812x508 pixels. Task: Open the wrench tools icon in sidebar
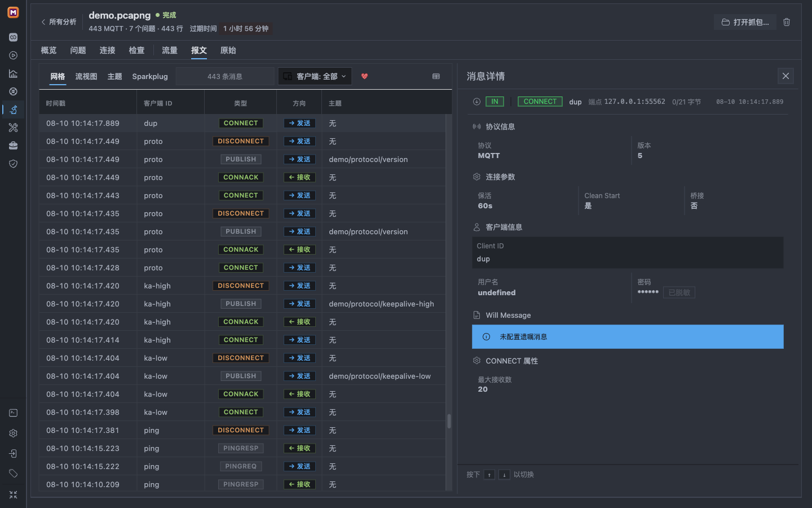pyautogui.click(x=13, y=128)
